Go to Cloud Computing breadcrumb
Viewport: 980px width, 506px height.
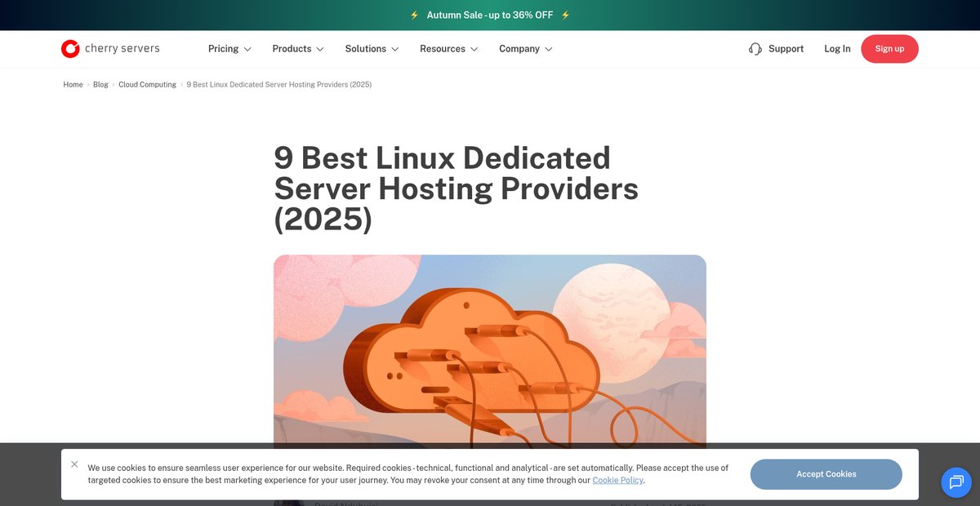tap(147, 85)
